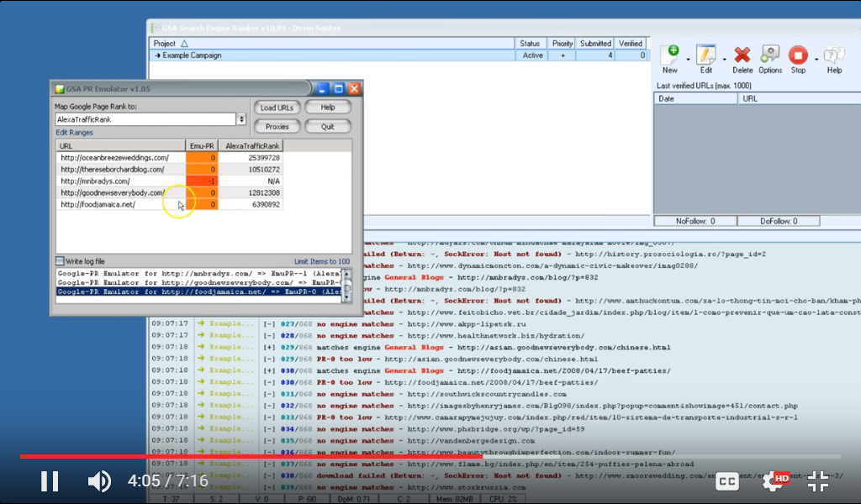Toggle the Write log file checkbox
Viewport: 861px width, 504px height.
pos(60,261)
